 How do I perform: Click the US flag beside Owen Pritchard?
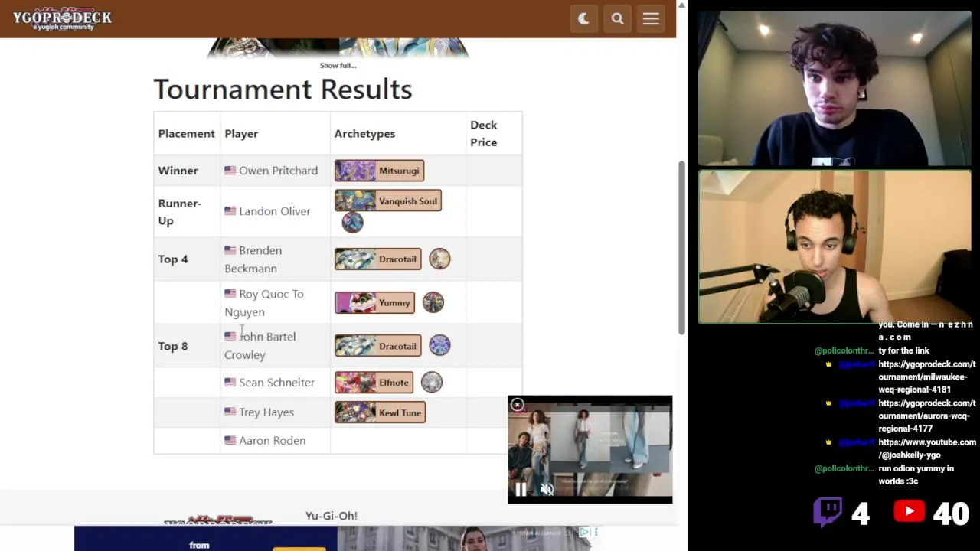pos(230,171)
